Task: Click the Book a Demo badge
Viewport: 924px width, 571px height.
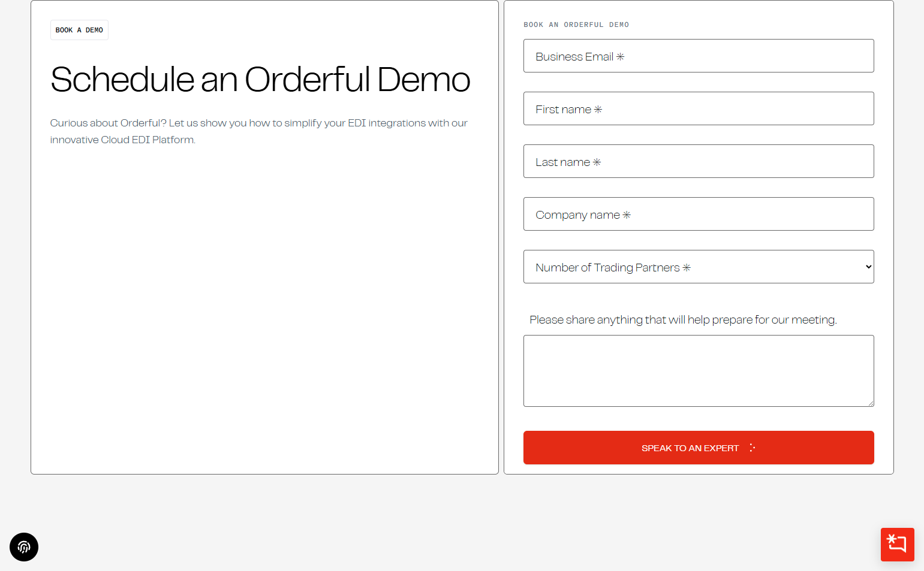Action: (x=79, y=30)
